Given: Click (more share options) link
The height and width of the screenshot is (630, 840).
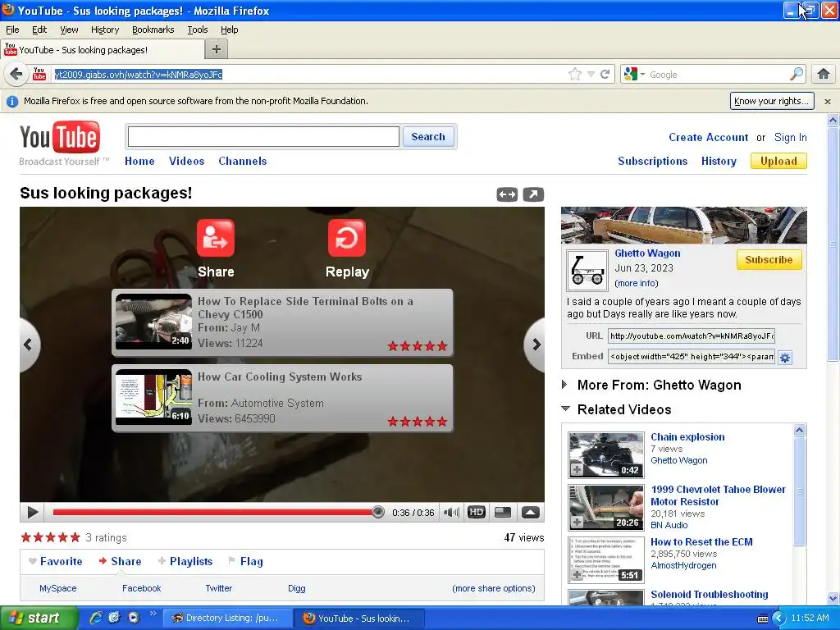Looking at the screenshot, I should [x=493, y=588].
